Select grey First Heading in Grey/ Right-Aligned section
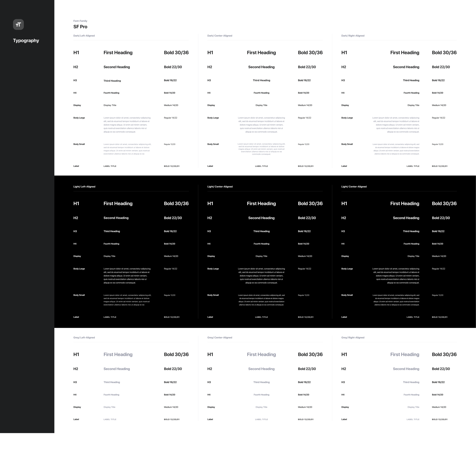Viewport: 476px width, 453px height. point(405,354)
